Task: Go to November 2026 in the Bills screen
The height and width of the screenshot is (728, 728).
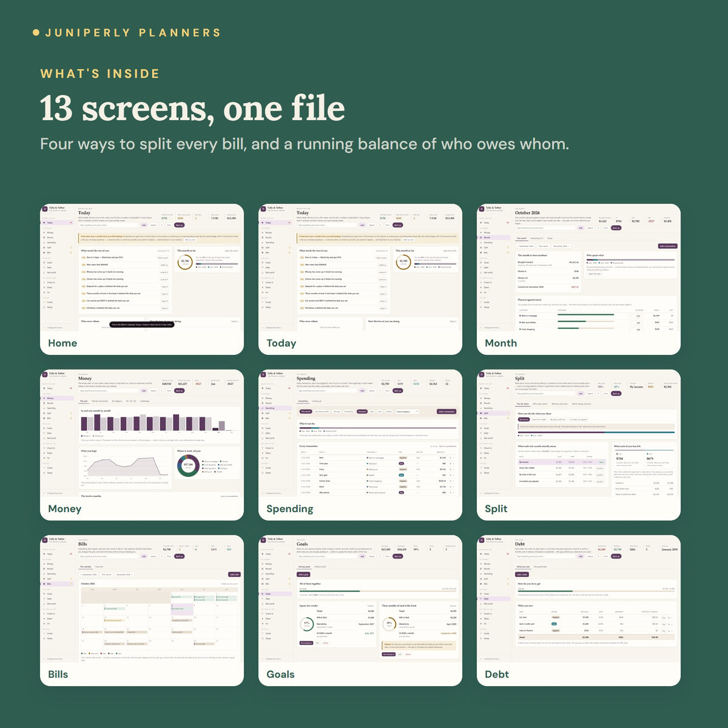Action: point(124,575)
